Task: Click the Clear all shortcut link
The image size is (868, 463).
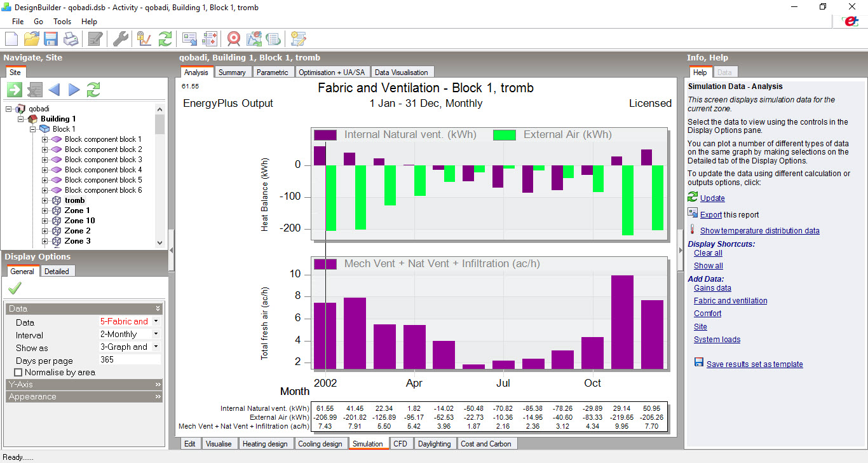Action: (x=708, y=253)
